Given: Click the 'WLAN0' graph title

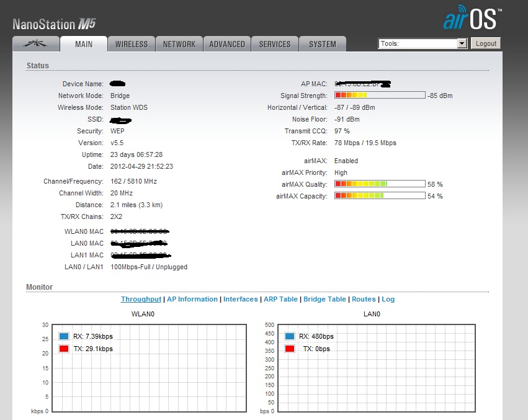Looking at the screenshot, I should 143,314.
